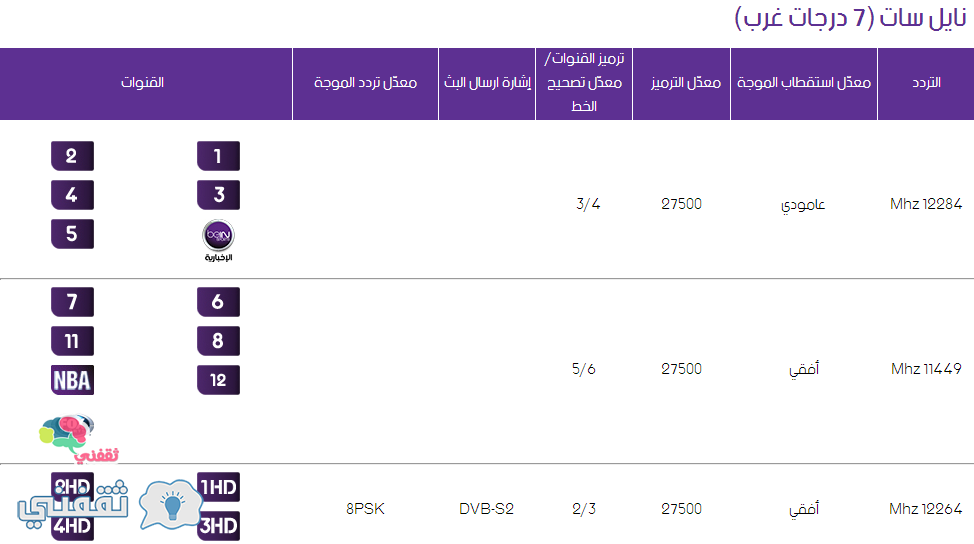
Task: Click the 1HD channel badge
Action: pos(218,487)
